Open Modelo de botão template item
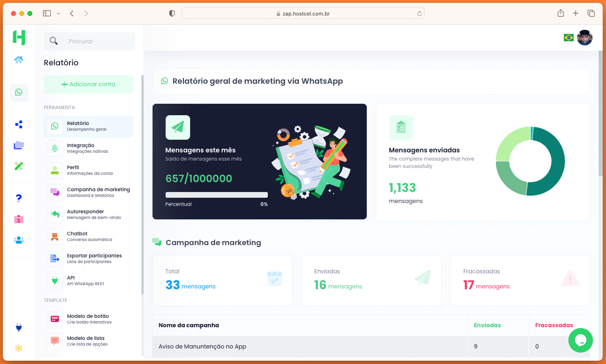The width and height of the screenshot is (606, 364). point(89,319)
